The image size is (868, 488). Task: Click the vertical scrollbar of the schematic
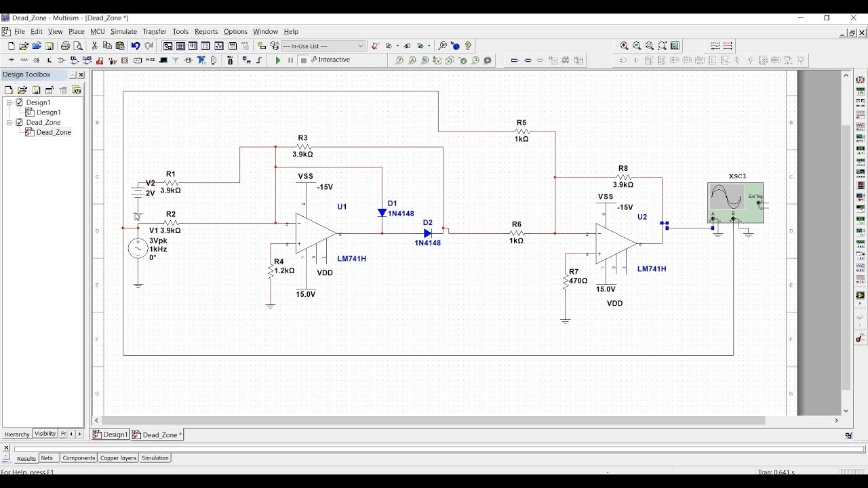click(x=846, y=258)
